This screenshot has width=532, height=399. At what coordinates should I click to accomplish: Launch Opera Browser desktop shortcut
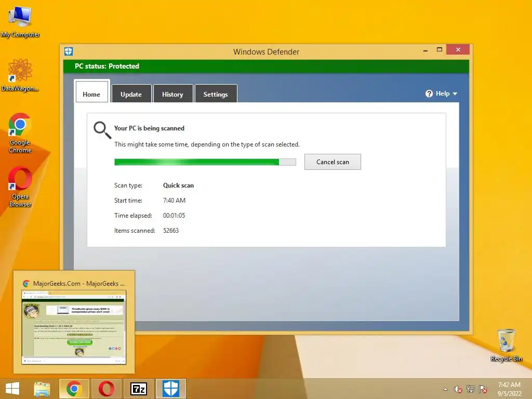point(20,187)
